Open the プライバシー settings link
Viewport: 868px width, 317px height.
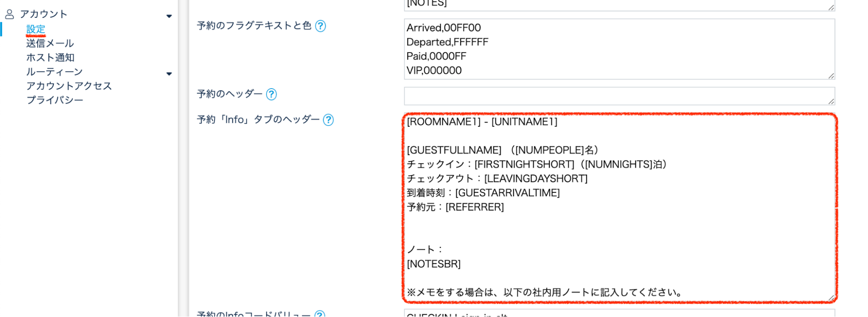[55, 100]
